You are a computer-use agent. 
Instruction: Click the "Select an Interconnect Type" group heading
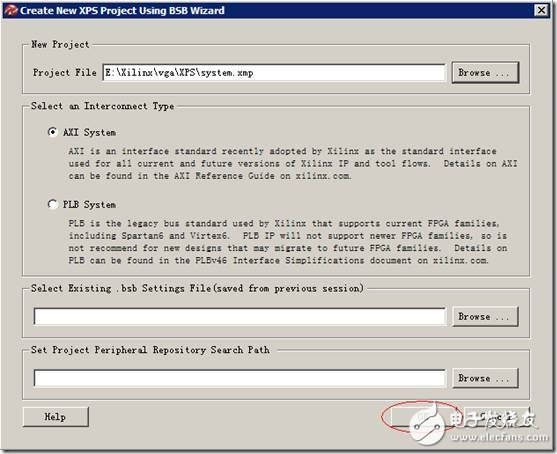(102, 106)
